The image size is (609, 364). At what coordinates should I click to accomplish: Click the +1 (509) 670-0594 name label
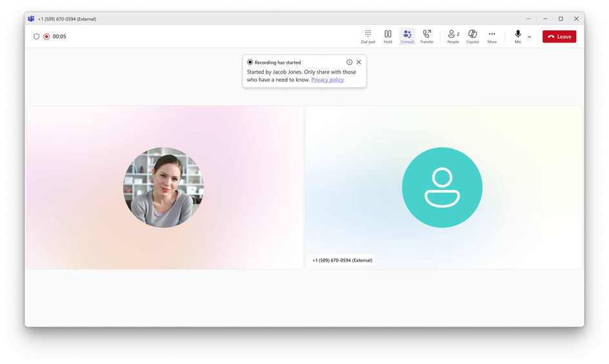pos(342,260)
